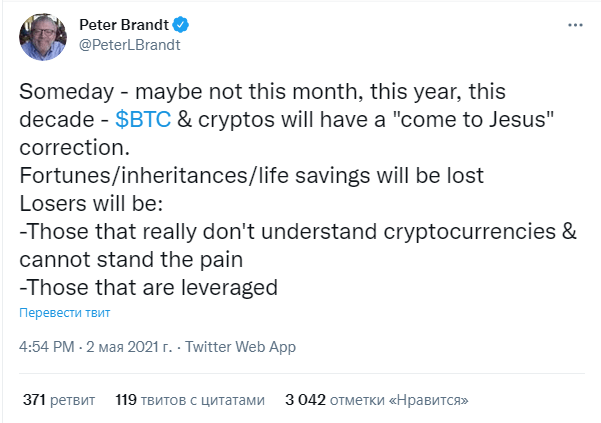The height and width of the screenshot is (423, 601).
Task: Visit the @PeterLBrandt handle link
Action: tap(130, 45)
